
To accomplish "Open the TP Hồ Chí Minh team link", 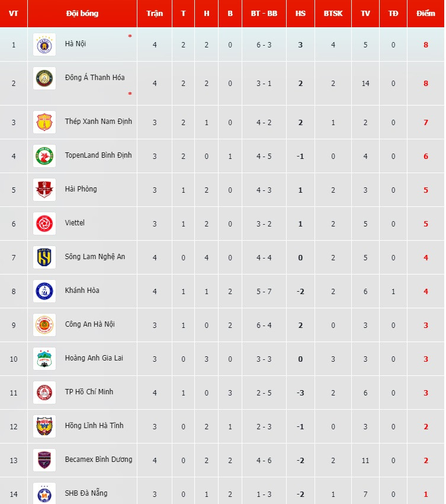I will click(x=89, y=392).
